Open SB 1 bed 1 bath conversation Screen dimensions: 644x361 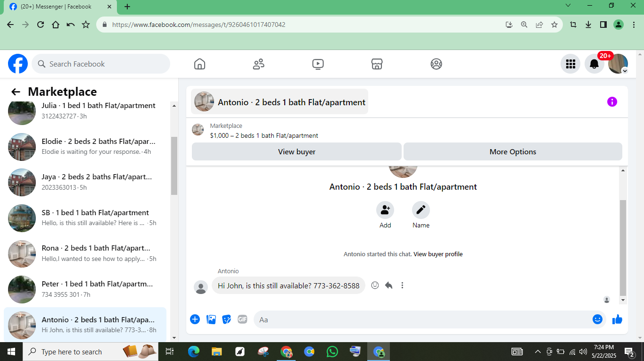(85, 218)
